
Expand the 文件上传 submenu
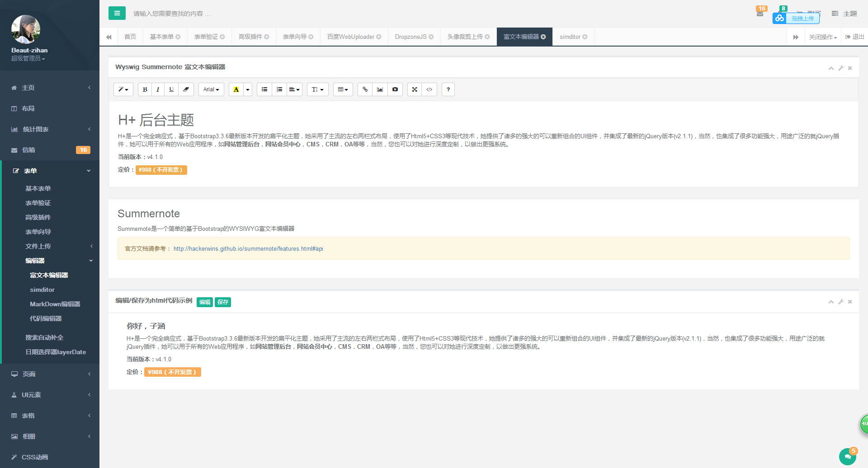pos(51,246)
